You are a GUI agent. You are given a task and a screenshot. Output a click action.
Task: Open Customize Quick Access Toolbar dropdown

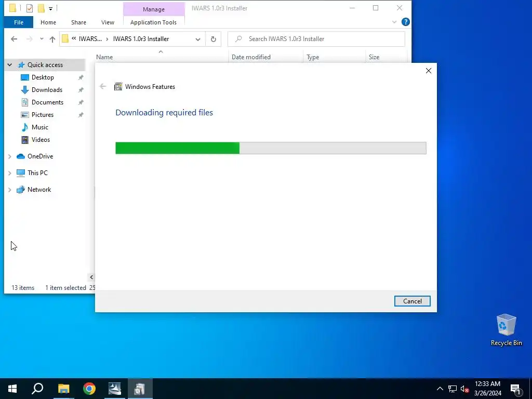[x=50, y=8]
